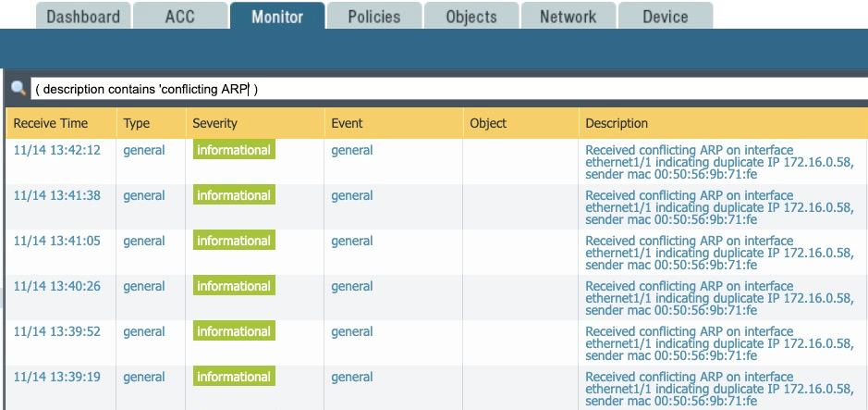The width and height of the screenshot is (868, 410).
Task: Select the Monitor tab
Action: pyautogui.click(x=277, y=17)
